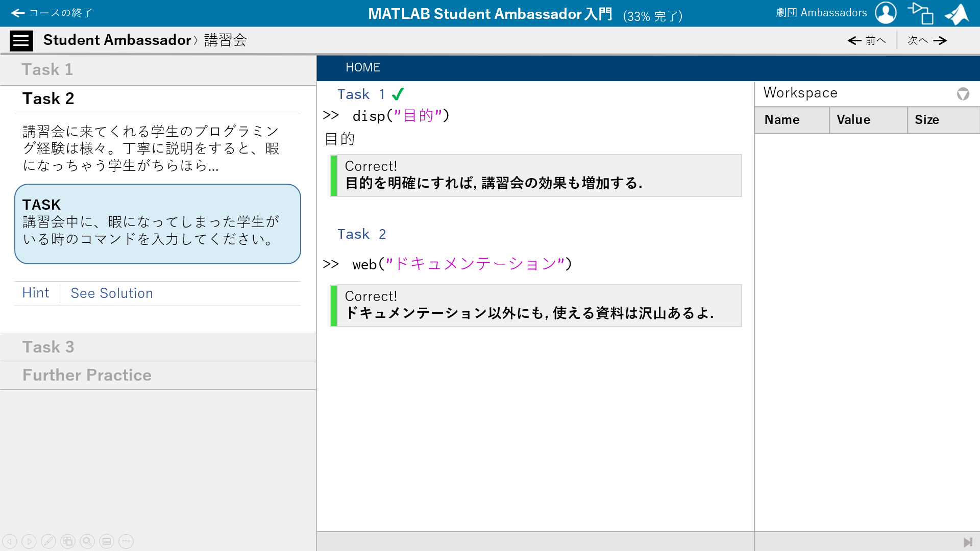Open the Workspace panel dropdown arrow
980x551 pixels.
pos(963,94)
